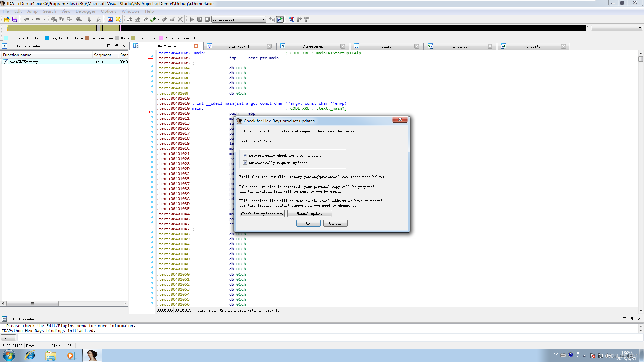Sort functions by the 'Function name' column header
Screen dimensions: 644x362
click(47, 55)
